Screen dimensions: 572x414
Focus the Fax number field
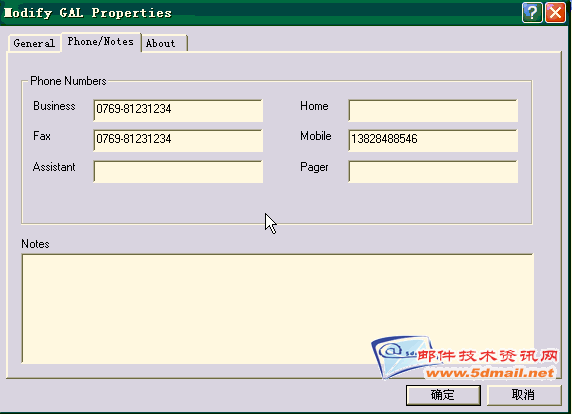point(178,140)
